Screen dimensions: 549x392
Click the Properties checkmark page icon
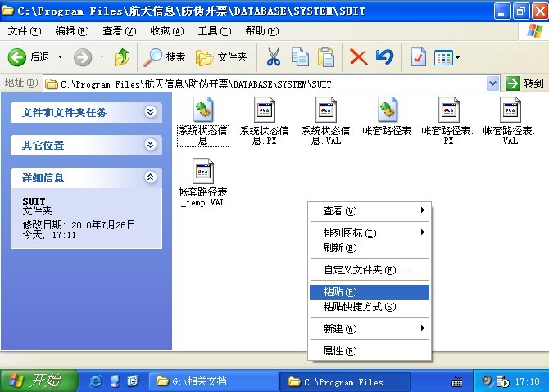[x=419, y=57]
